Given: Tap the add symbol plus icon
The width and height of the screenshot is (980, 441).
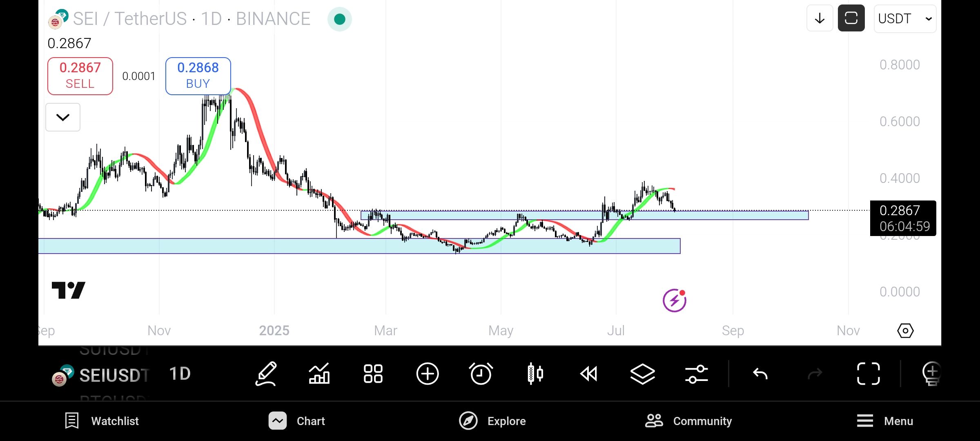Looking at the screenshot, I should (428, 374).
